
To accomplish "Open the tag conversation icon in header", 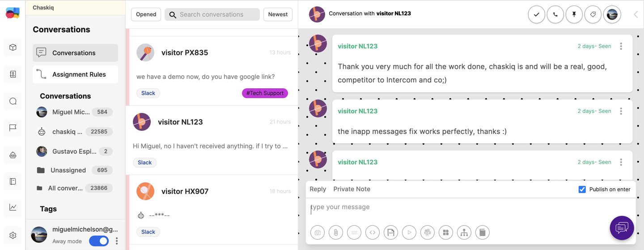I will [593, 14].
